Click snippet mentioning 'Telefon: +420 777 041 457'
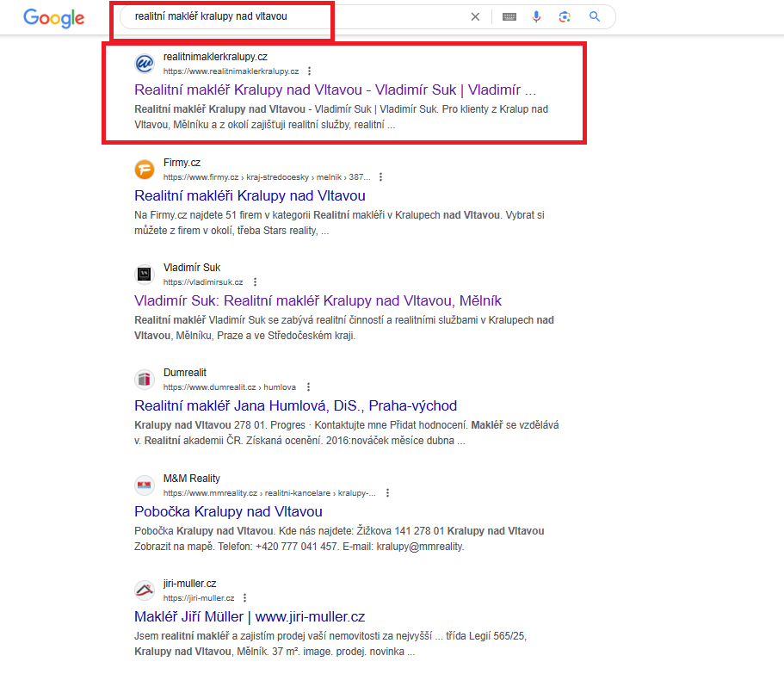 [339, 539]
